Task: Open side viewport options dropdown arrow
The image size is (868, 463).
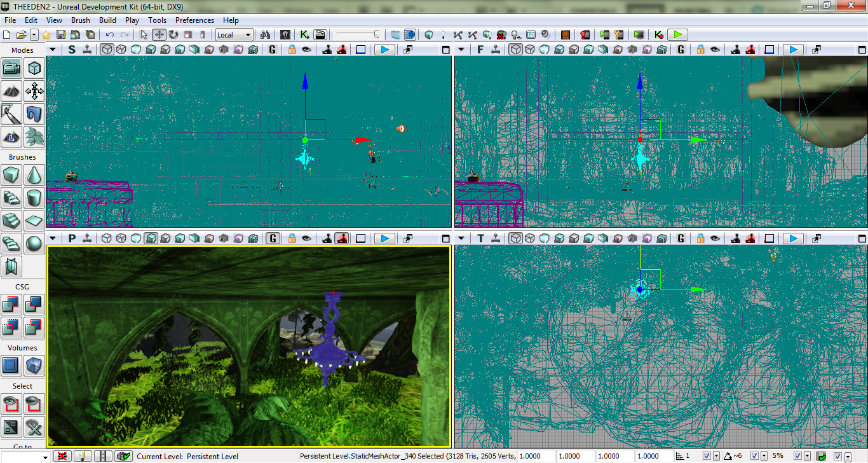Action: pyautogui.click(x=53, y=49)
